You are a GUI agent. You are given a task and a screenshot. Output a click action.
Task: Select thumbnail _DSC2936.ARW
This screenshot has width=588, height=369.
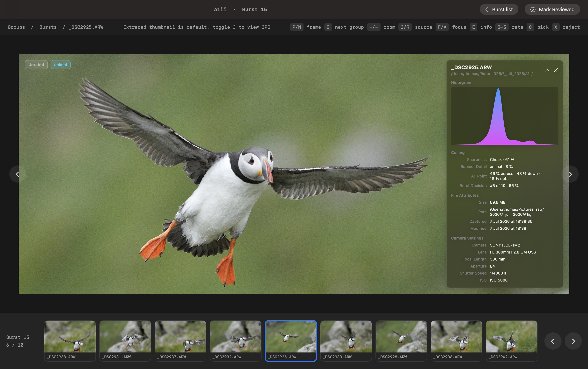click(x=456, y=341)
